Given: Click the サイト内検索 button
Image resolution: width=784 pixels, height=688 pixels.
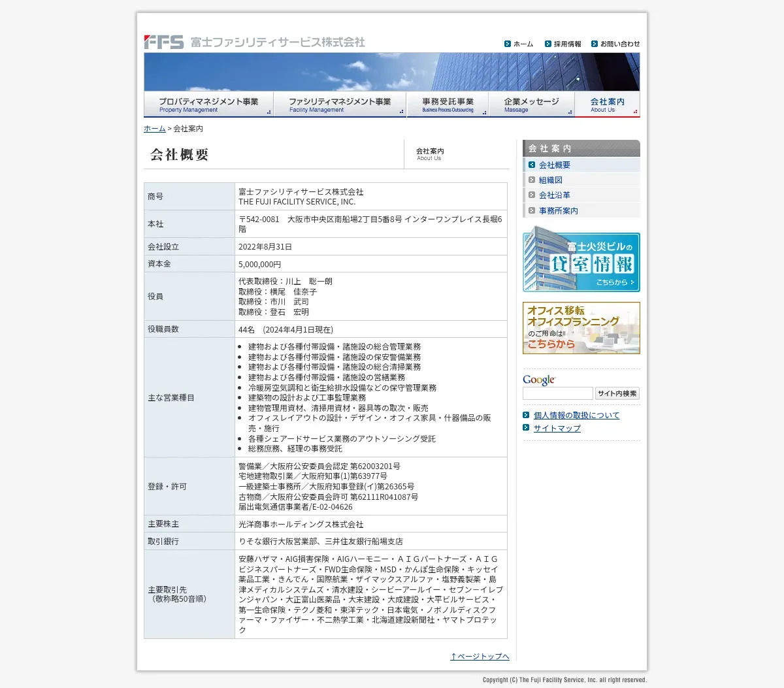Looking at the screenshot, I should tap(617, 393).
